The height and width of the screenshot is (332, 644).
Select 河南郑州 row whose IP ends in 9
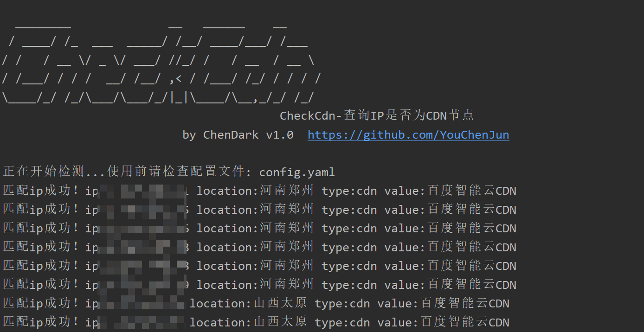(259, 284)
